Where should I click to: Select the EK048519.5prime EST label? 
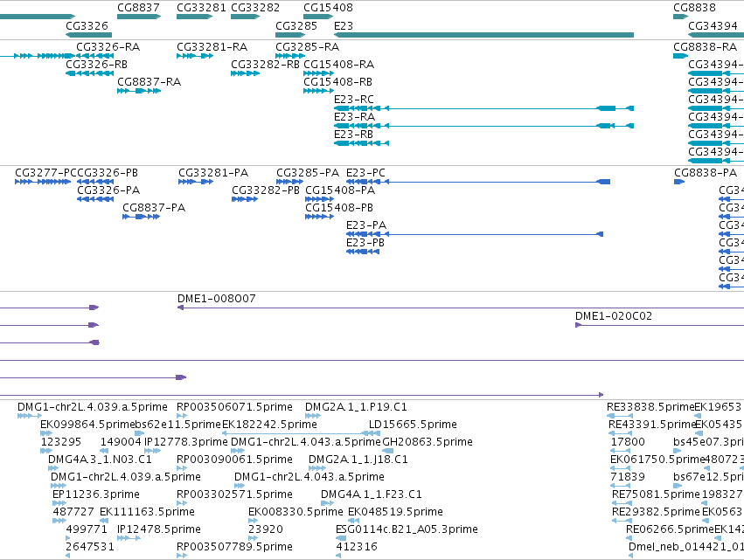click(x=395, y=512)
